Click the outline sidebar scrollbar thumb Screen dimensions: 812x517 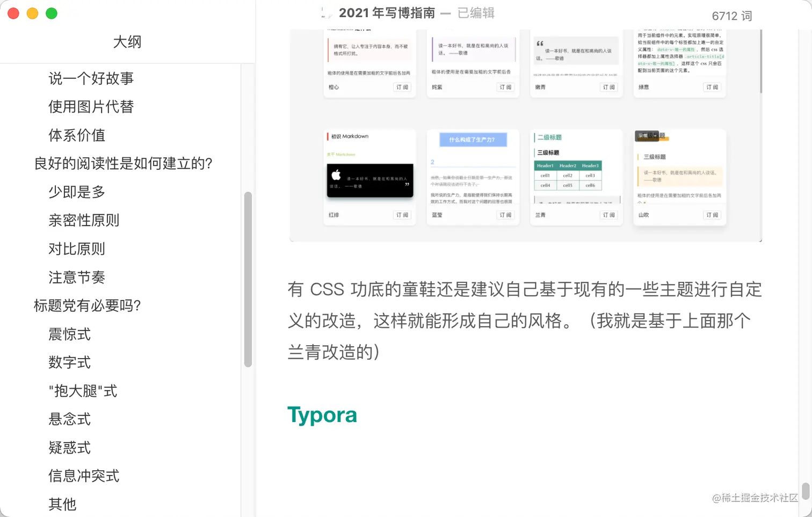(x=248, y=279)
